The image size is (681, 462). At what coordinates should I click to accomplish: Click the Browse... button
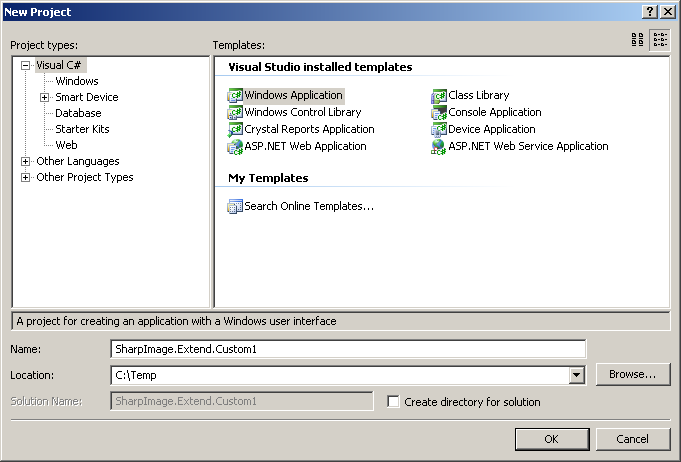(x=632, y=374)
